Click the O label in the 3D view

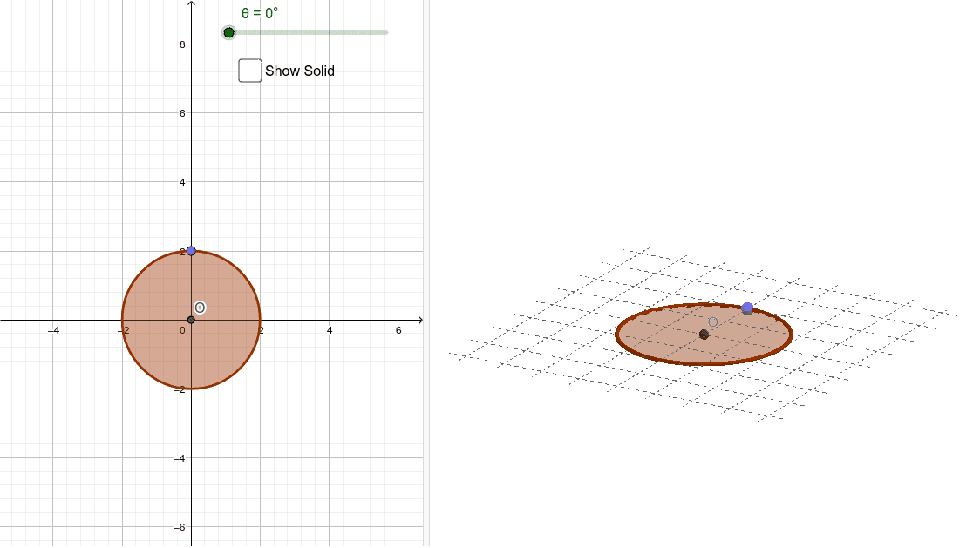(713, 321)
